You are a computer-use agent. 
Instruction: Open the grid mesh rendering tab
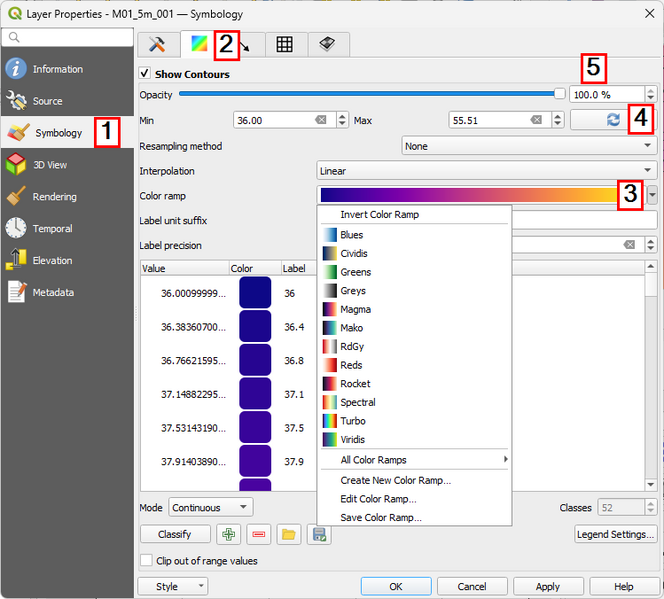click(285, 44)
